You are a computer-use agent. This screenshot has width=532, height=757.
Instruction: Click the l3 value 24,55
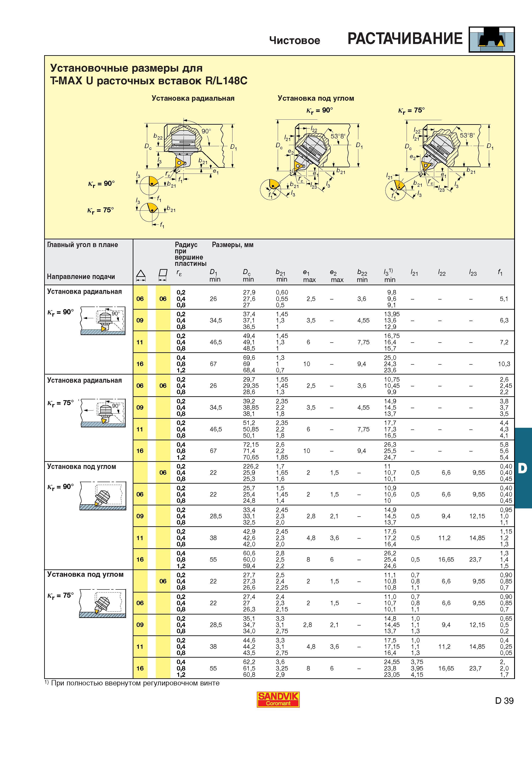392,662
